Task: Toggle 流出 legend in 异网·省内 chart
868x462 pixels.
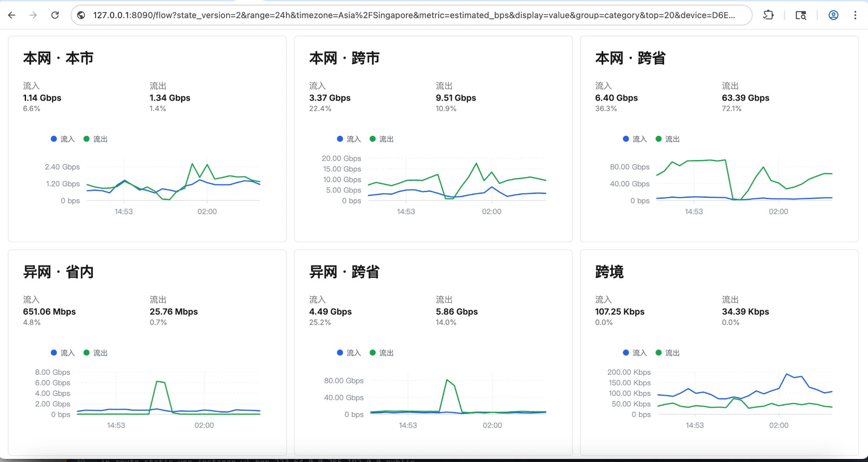Action: point(95,353)
